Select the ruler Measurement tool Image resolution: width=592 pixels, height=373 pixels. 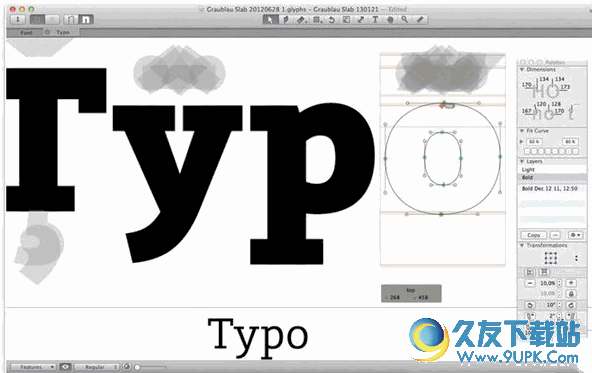[420, 20]
